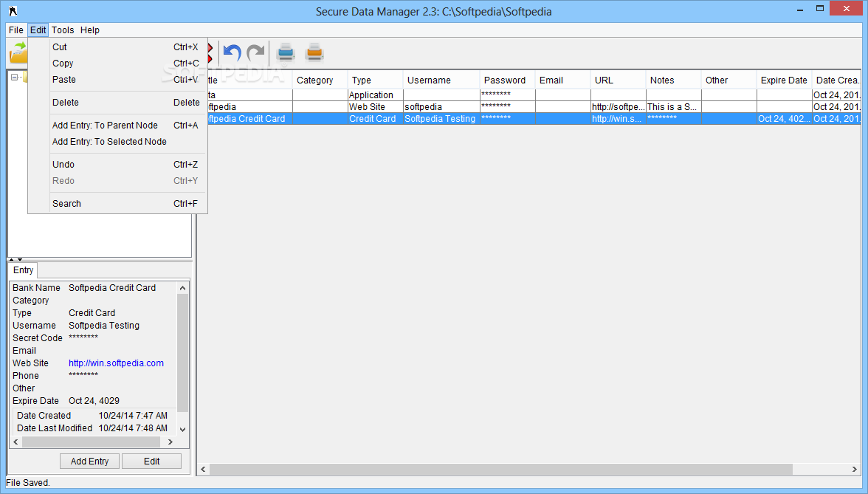The image size is (868, 494).
Task: Switch to the Entry tab
Action: [24, 270]
